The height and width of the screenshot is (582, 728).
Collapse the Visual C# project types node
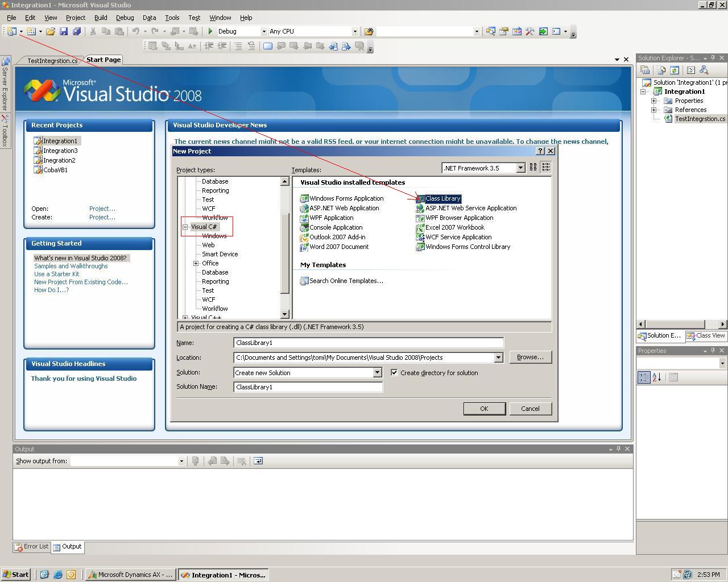coord(185,227)
